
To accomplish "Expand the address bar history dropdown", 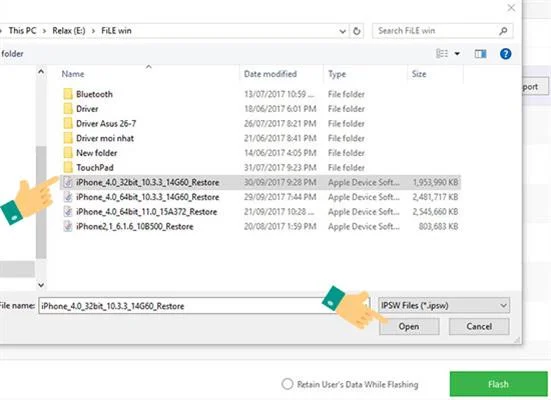I will pos(342,31).
